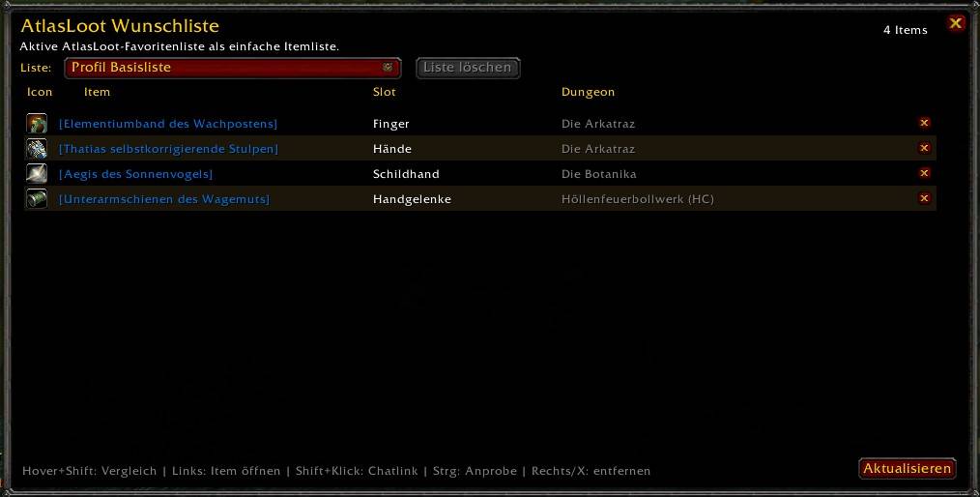Click the Unterarmschienen des Wagemuts bracers icon

37,199
